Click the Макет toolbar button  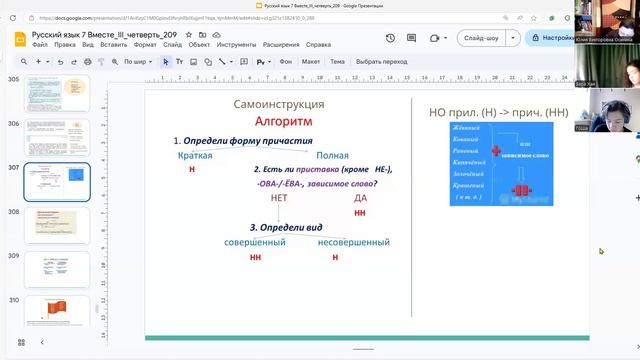[311, 62]
